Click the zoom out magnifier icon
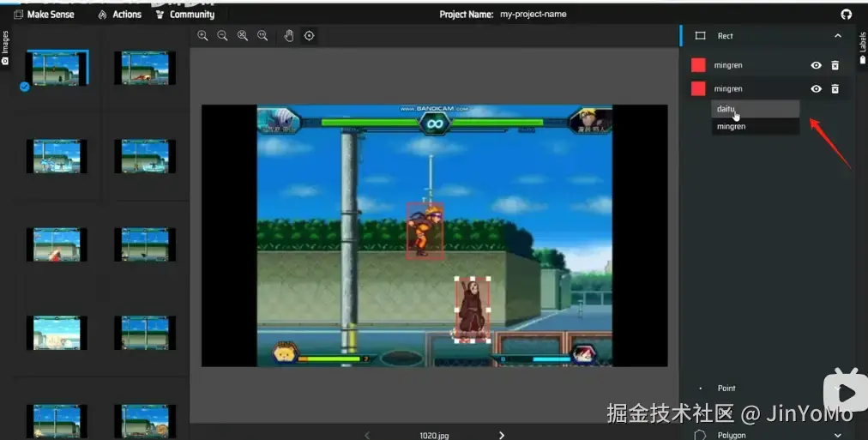This screenshot has height=440, width=868. pyautogui.click(x=222, y=35)
